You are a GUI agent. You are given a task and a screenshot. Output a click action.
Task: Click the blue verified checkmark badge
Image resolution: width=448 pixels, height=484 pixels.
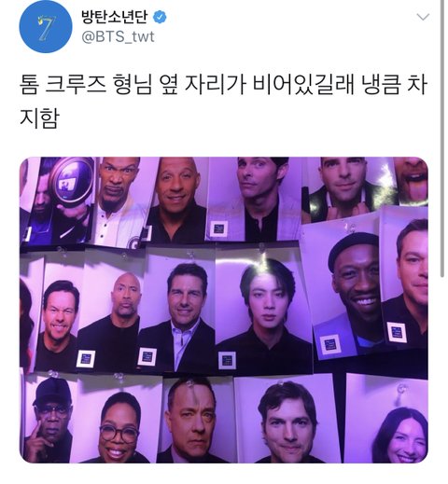point(160,17)
